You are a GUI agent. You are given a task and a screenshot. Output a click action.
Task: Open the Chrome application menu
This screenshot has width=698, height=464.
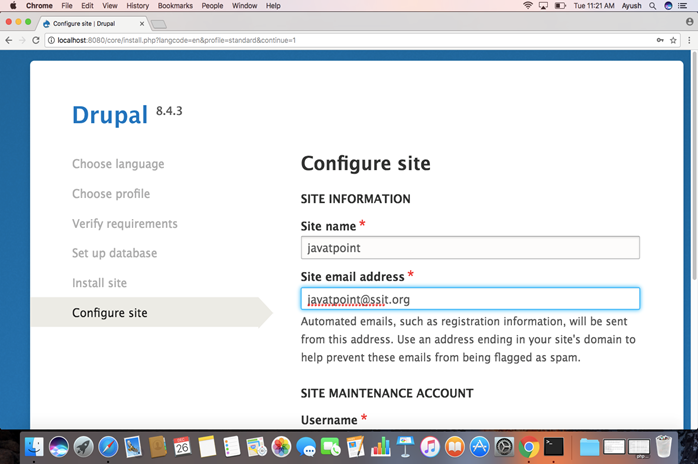point(39,5)
